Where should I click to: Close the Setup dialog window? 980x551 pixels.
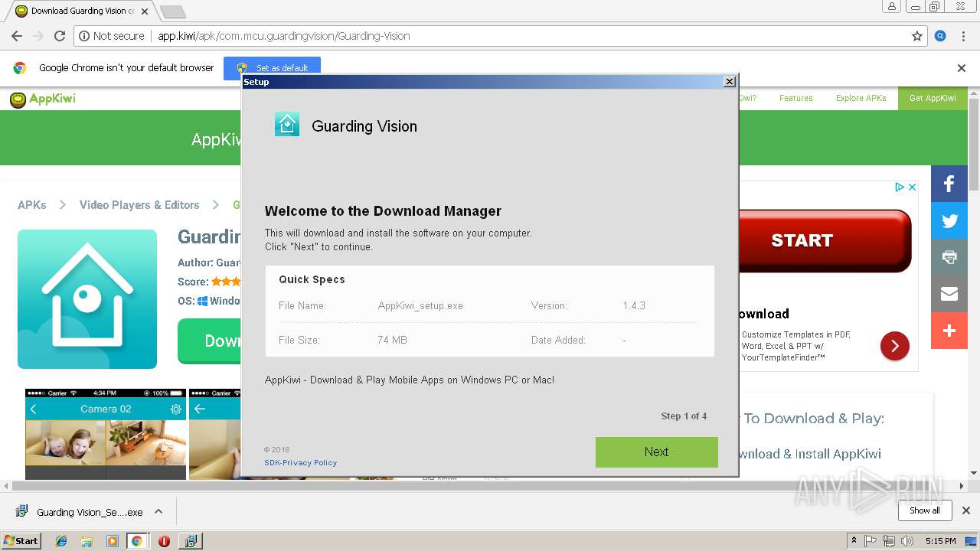(x=730, y=82)
